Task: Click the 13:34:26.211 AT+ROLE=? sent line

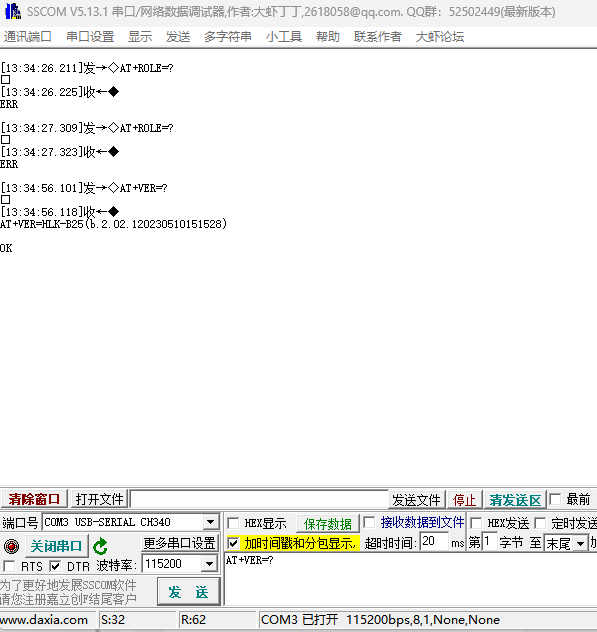Action: click(x=87, y=68)
